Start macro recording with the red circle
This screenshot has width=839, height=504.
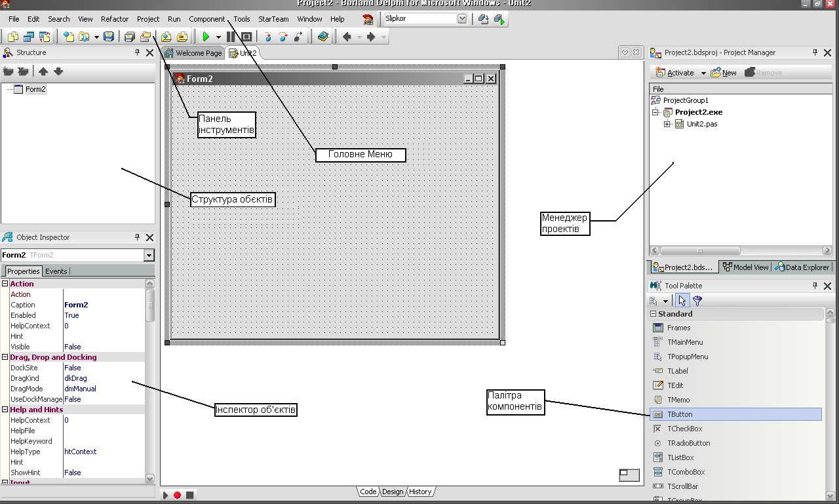[x=177, y=495]
